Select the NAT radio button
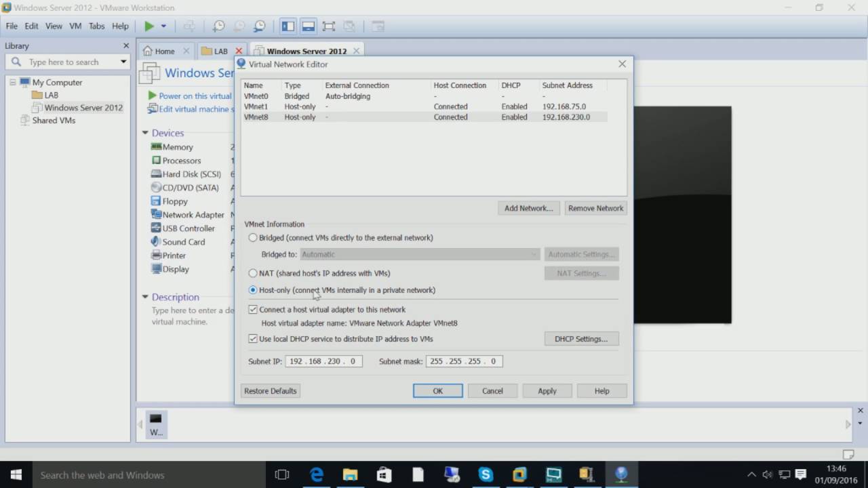Screen dimensions: 868x488 coord(253,273)
